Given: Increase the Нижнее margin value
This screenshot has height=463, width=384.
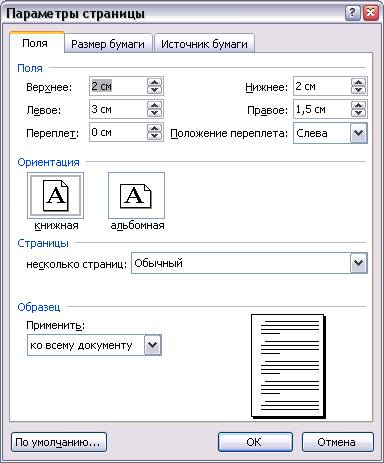Looking at the screenshot, I should pos(358,82).
